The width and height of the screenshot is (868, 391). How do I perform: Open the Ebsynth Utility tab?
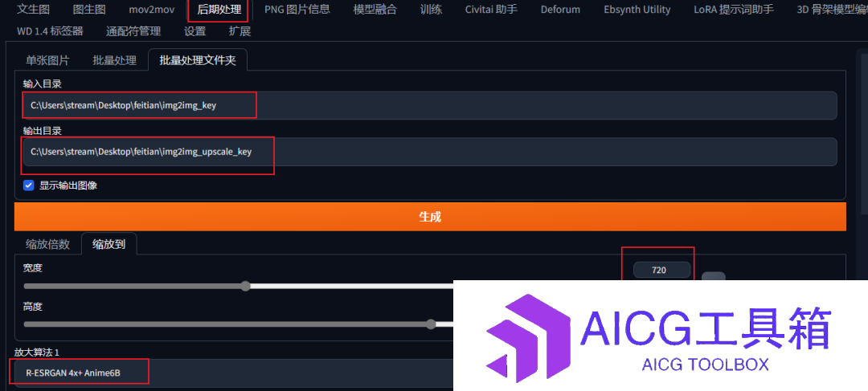coord(637,10)
